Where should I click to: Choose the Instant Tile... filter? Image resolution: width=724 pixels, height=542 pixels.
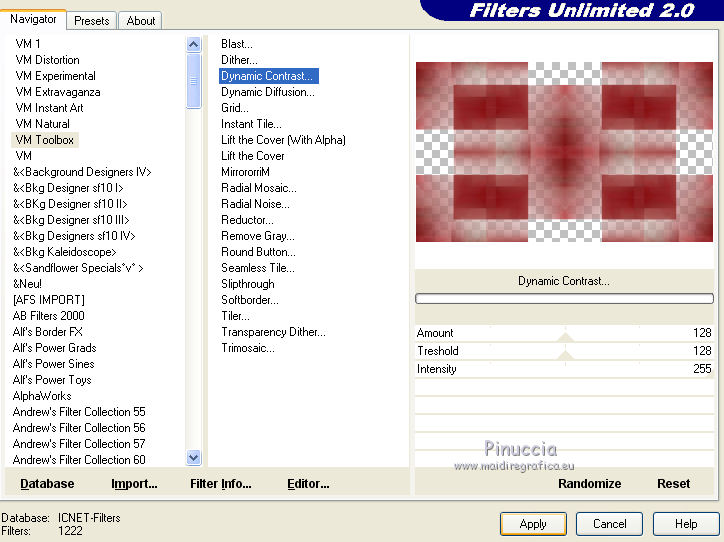tap(251, 124)
